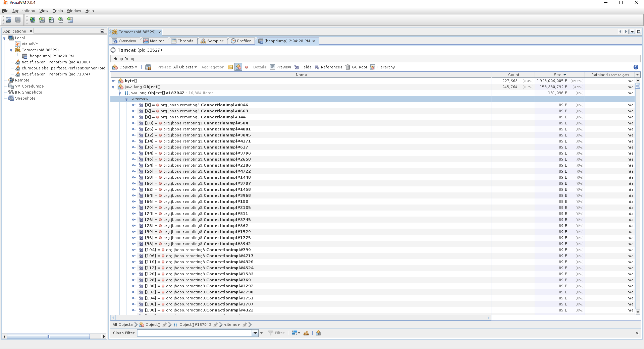Collapse the <items> node
The height and width of the screenshot is (349, 644).
click(126, 99)
